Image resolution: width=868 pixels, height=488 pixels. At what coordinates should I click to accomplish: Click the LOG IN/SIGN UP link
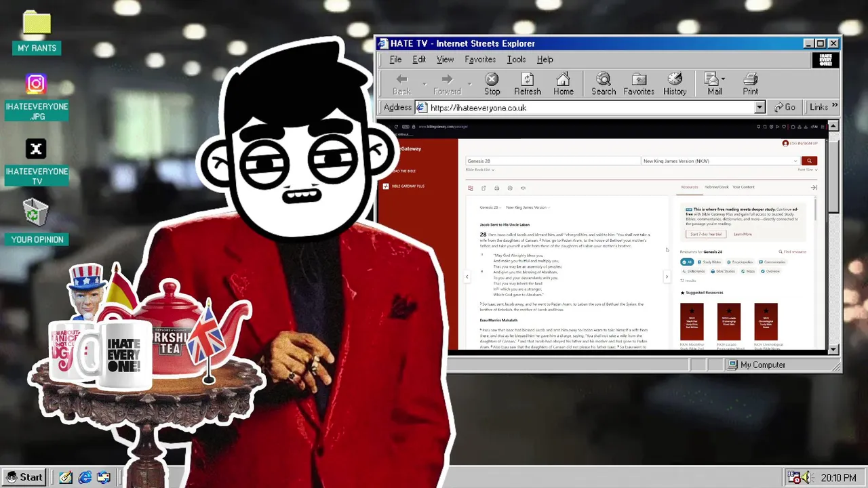[x=800, y=143]
